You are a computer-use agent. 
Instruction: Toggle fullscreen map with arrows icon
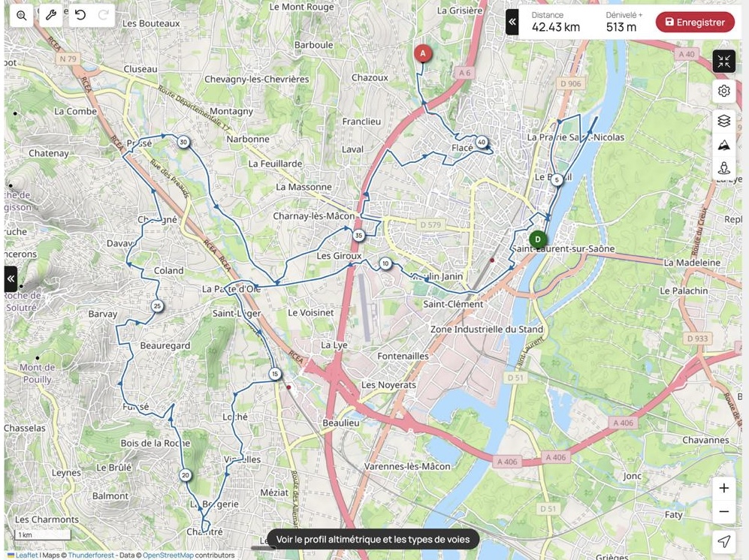[723, 61]
